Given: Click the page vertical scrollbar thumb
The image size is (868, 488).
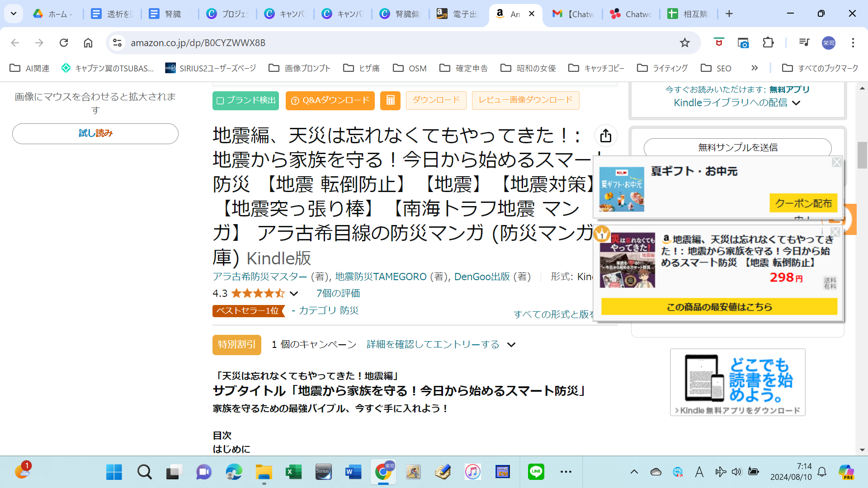Looking at the screenshot, I should [862, 155].
